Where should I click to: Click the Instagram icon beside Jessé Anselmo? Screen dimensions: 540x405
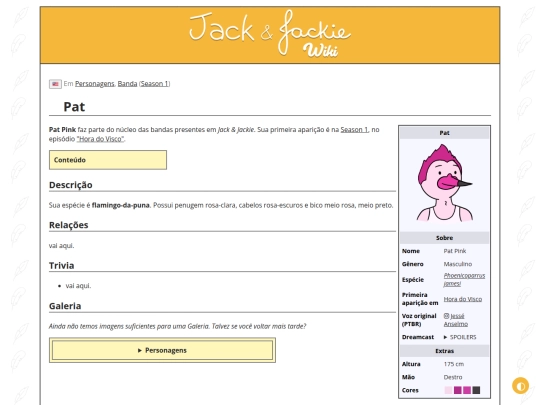pyautogui.click(x=446, y=316)
